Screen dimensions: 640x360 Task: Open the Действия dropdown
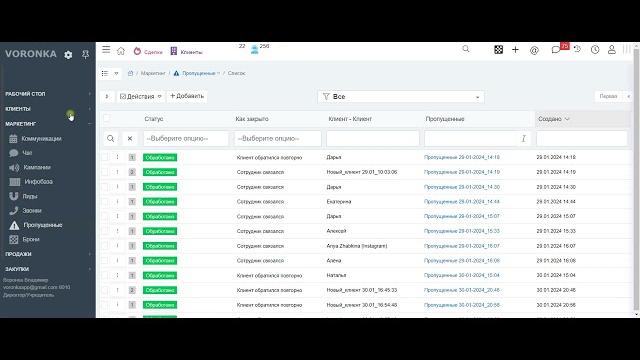(141, 97)
